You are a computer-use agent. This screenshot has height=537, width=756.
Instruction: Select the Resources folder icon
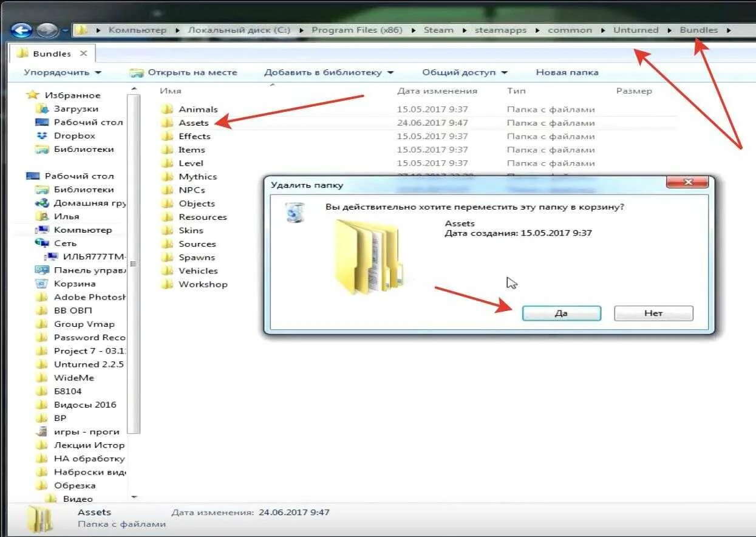tap(168, 217)
